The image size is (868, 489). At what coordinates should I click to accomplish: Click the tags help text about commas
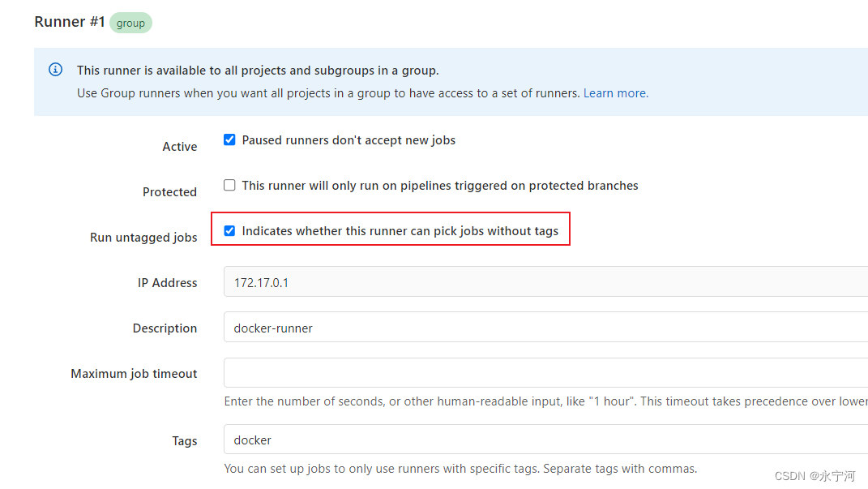[x=460, y=469]
